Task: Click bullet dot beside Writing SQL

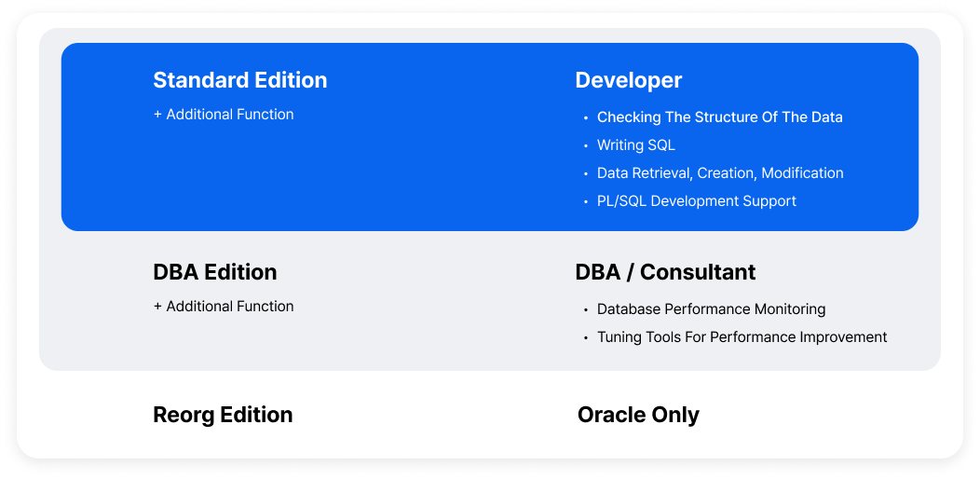Action: pos(586,146)
